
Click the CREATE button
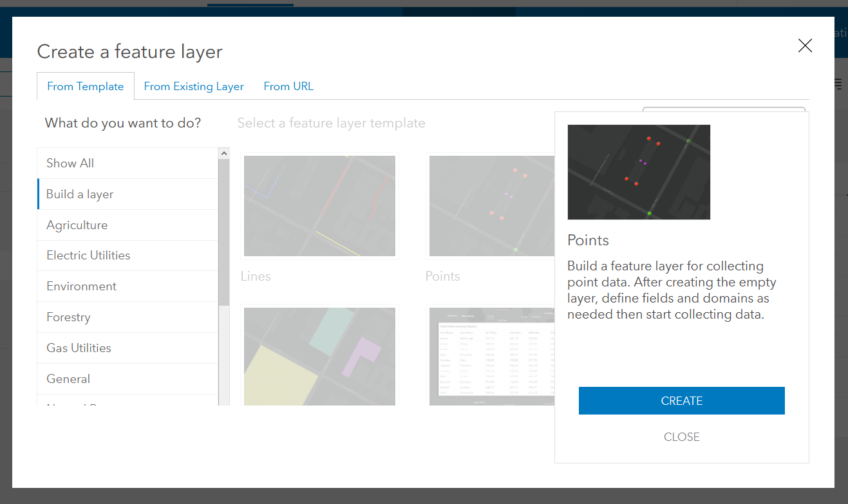pyautogui.click(x=681, y=400)
